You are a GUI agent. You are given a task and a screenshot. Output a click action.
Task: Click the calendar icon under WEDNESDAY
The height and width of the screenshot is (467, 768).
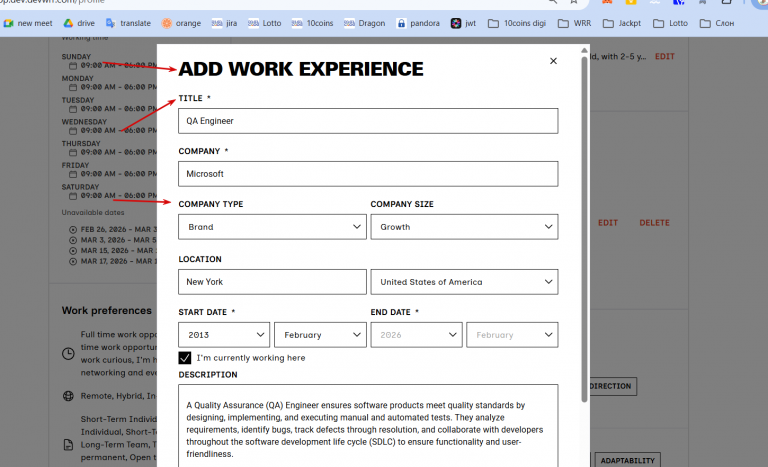(73, 131)
